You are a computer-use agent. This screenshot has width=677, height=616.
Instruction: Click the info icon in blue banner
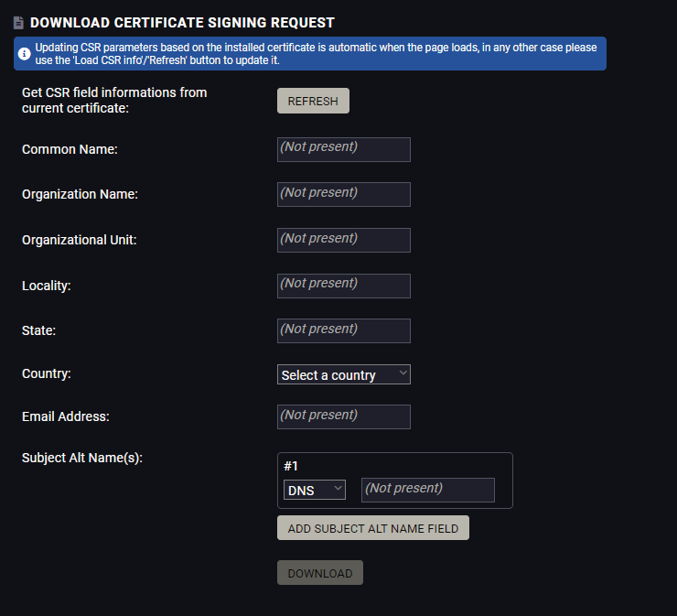[x=25, y=54]
